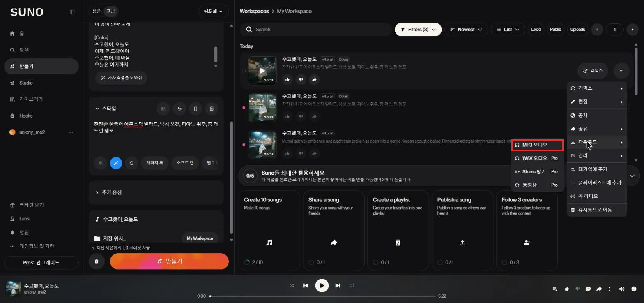Refresh style suggestions with the cycle icon
Viewport: 644px width, 303px height.
pos(131,163)
